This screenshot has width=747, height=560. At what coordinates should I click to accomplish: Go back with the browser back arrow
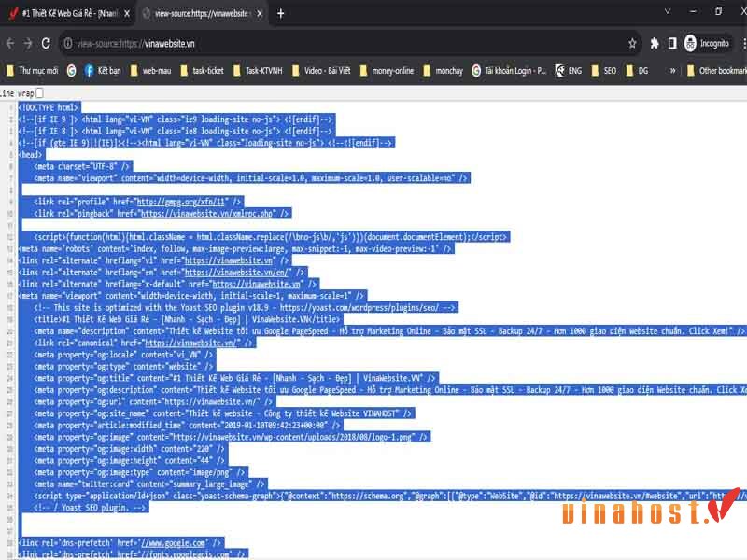[x=10, y=44]
